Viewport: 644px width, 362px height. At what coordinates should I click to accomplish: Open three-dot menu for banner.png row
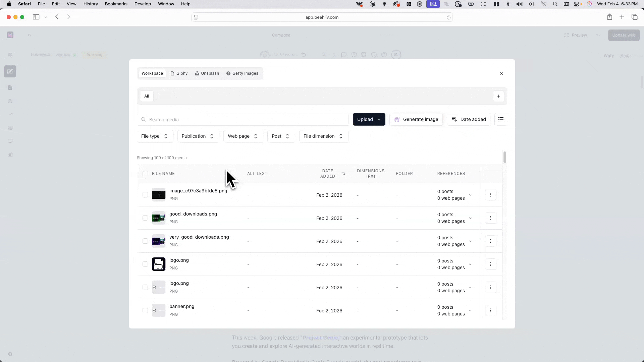point(490,310)
